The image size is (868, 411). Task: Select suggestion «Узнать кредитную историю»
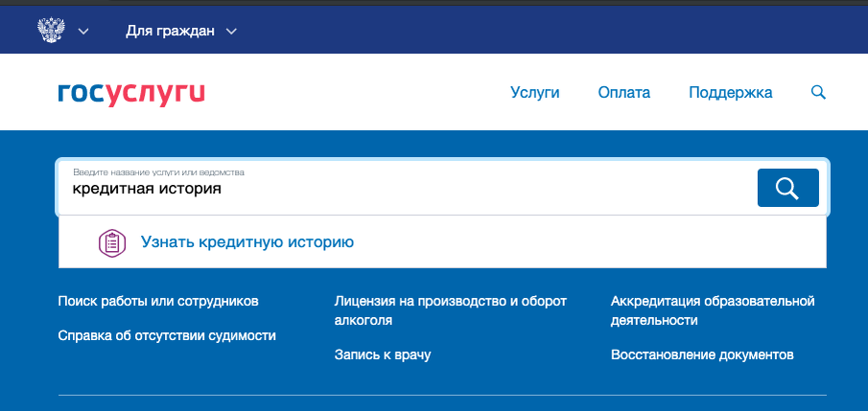coord(246,241)
